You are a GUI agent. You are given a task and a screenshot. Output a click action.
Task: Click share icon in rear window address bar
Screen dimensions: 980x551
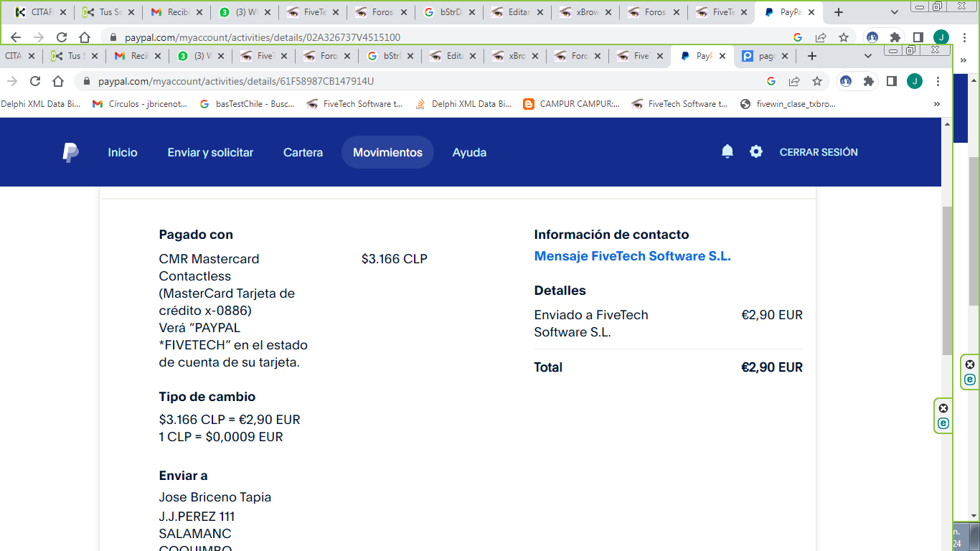[821, 37]
